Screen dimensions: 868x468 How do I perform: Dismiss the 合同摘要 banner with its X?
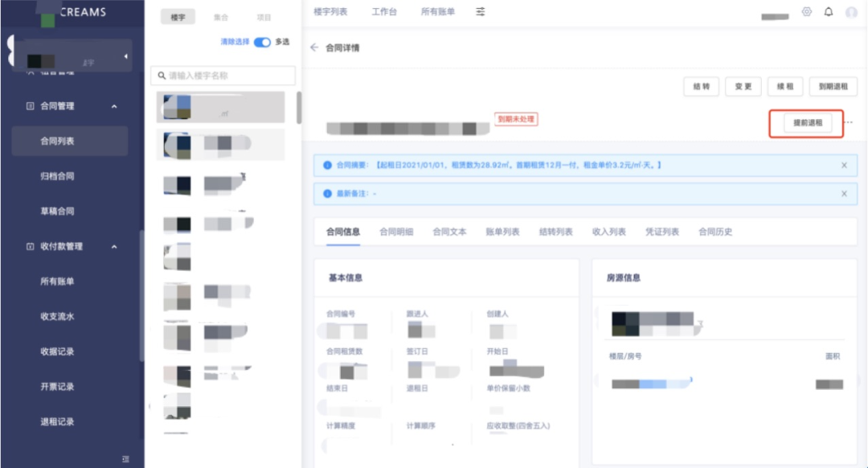click(x=844, y=166)
